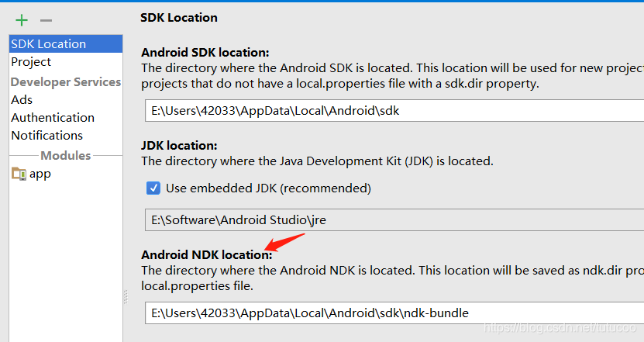Click the Android NDK location path field

point(394,313)
